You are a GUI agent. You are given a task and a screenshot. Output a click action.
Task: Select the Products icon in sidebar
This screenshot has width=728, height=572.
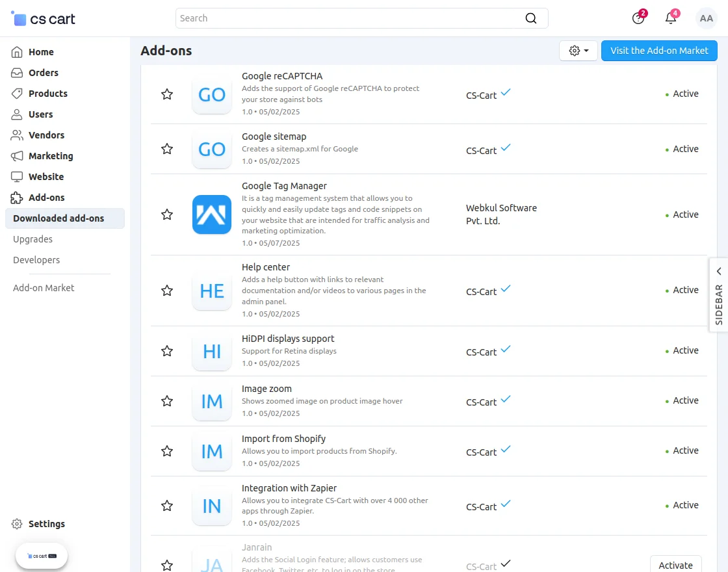(18, 94)
